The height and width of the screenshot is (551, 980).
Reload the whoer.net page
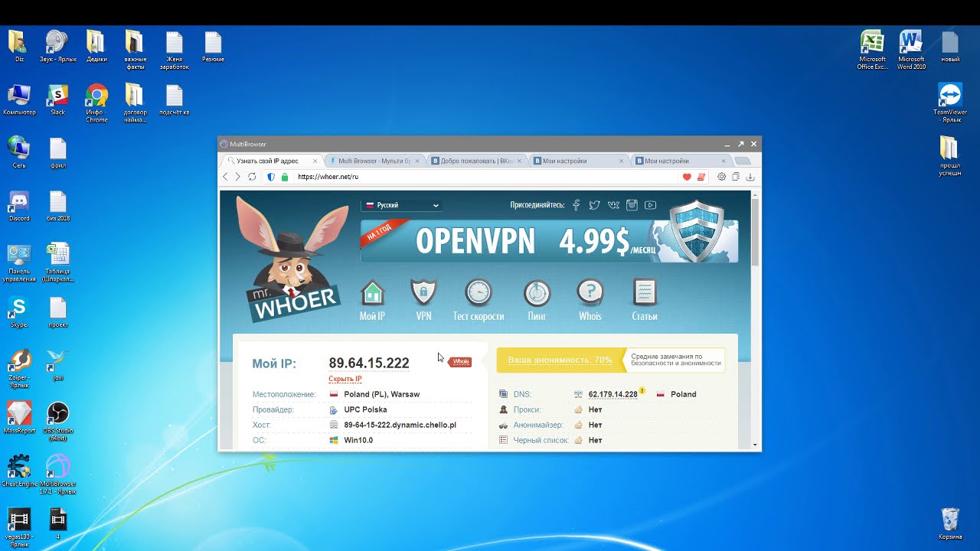coord(252,177)
